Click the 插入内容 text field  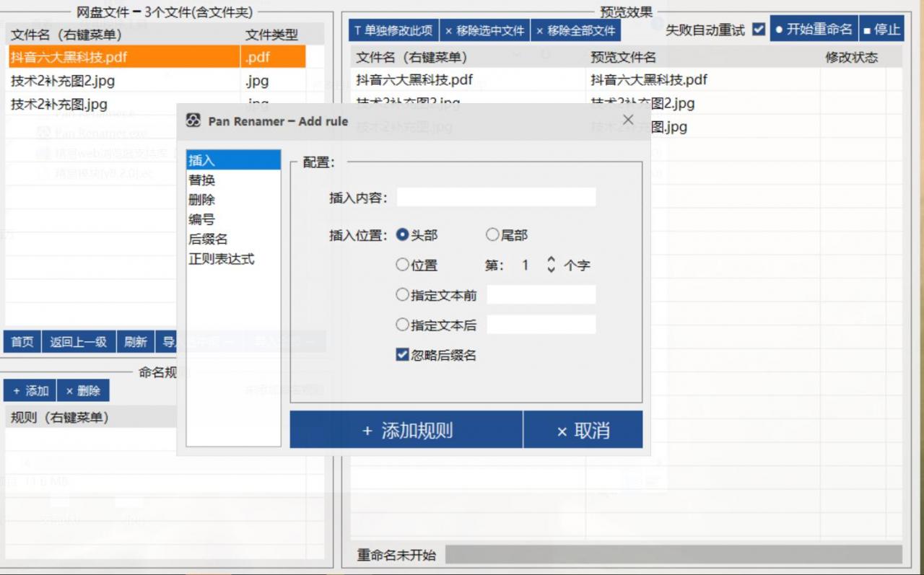coord(496,198)
